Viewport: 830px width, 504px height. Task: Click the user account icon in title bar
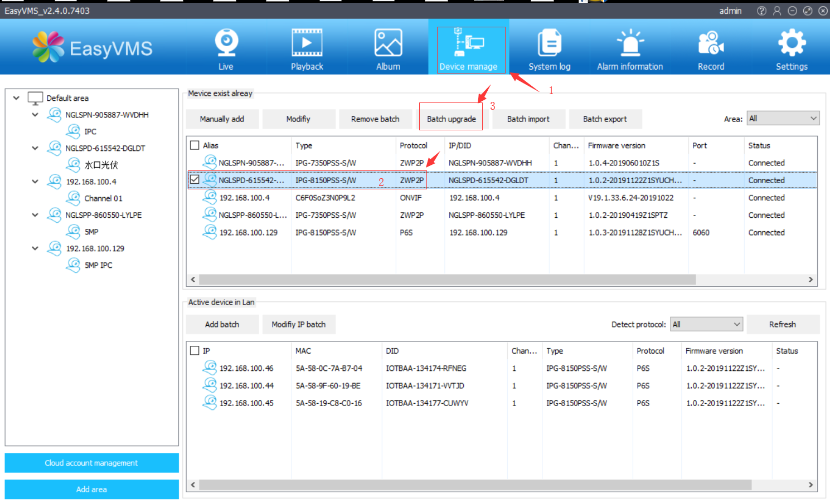(777, 11)
